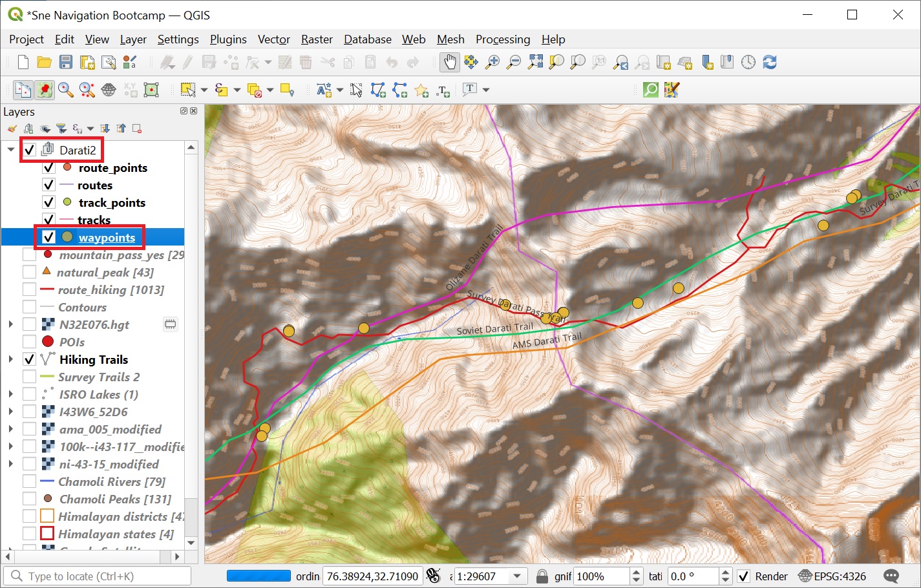Open the Layer Styling paintbrush in Layers panel
The image size is (921, 588).
click(x=12, y=129)
